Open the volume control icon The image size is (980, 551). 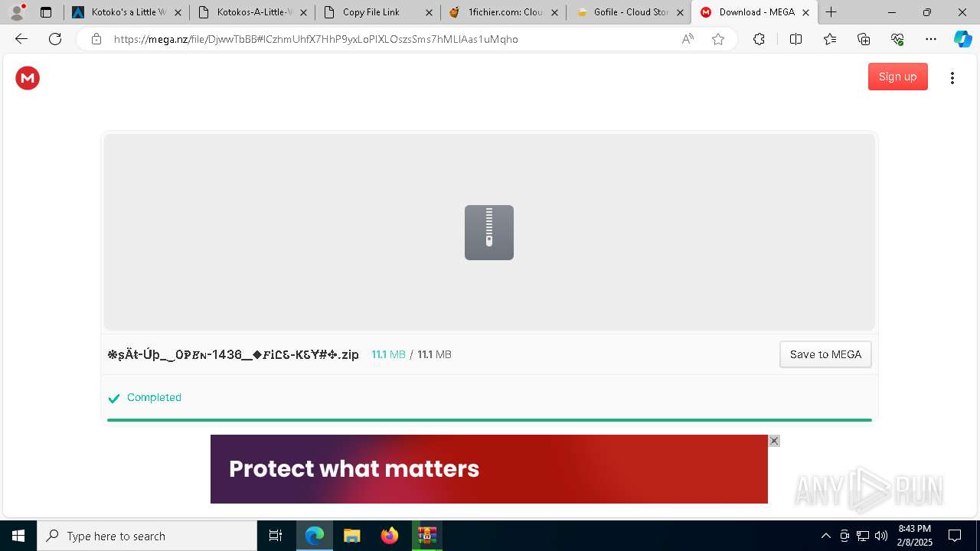881,536
